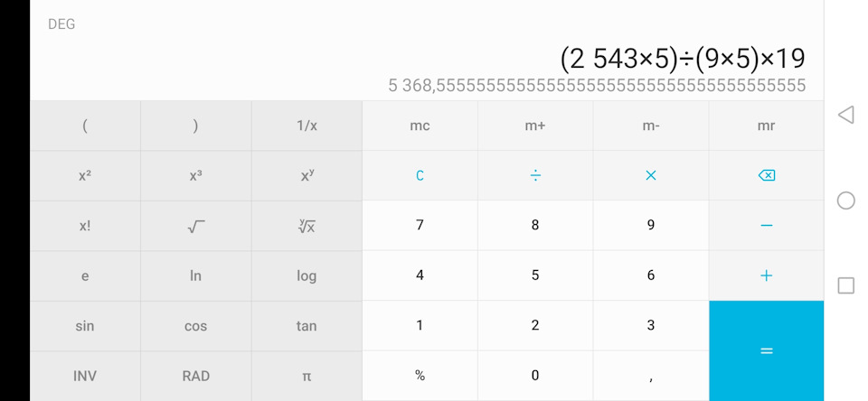The width and height of the screenshot is (868, 401).
Task: Tap the x! factorial key
Action: coord(85,226)
